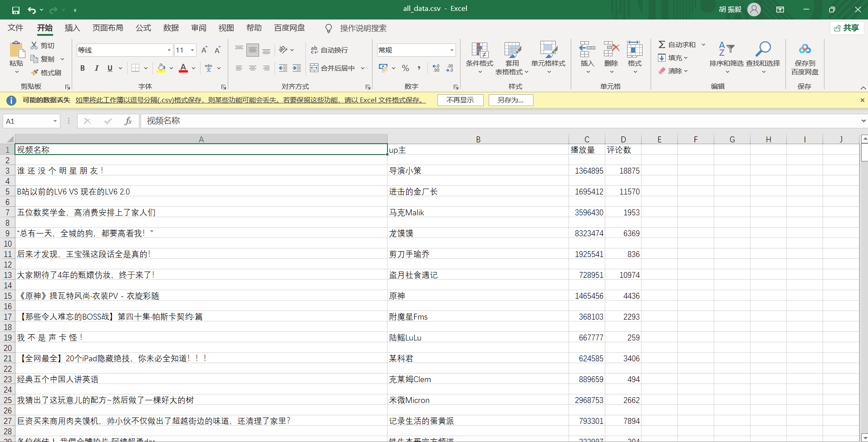Apply the red font color
This screenshot has width=868, height=442.
(183, 68)
